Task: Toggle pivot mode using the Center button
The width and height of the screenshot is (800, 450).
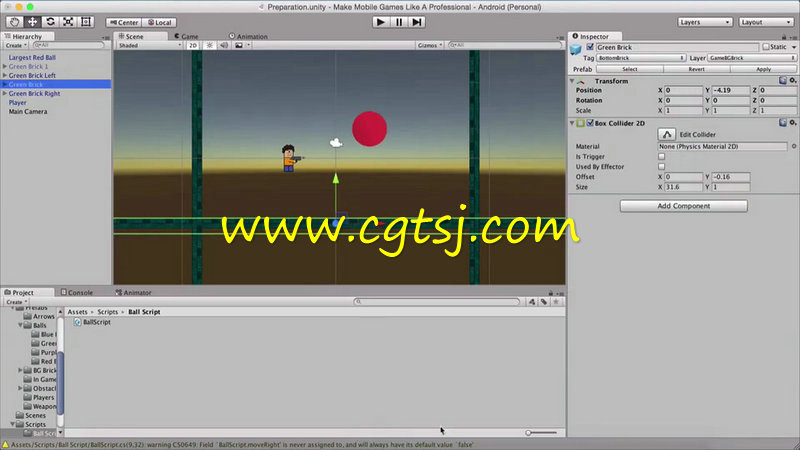Action: [123, 22]
